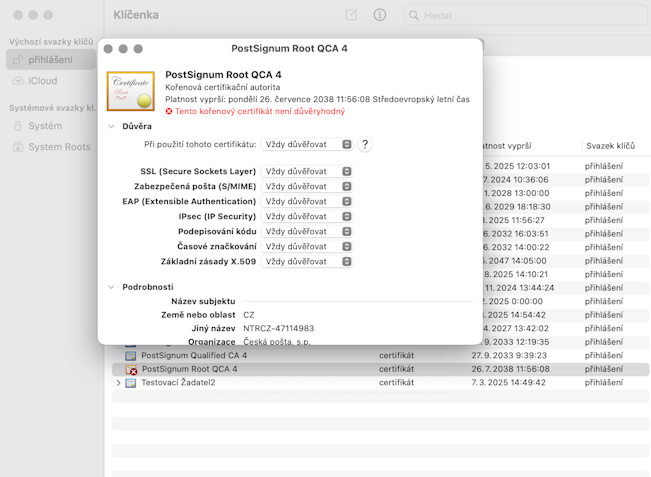
Task: Click the iCloud cloud icon in sidebar
Action: [x=18, y=81]
